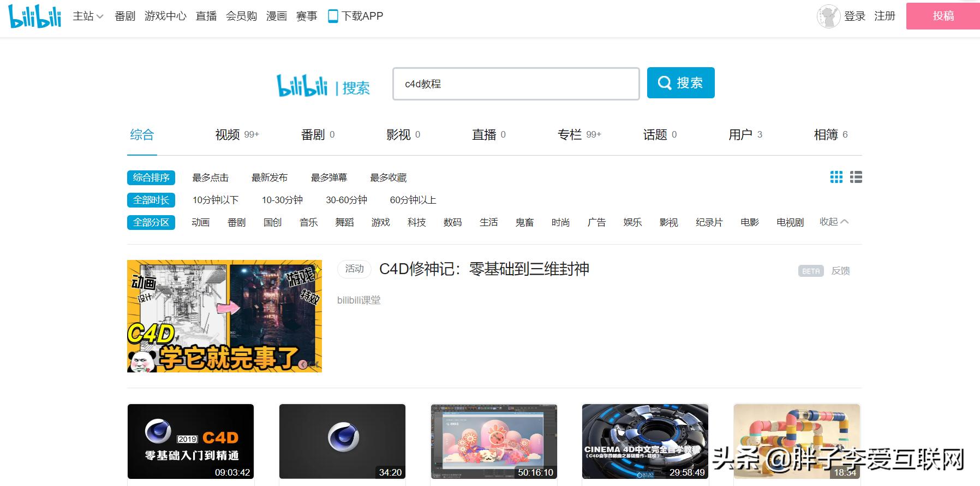Sort results by 最多点击

click(210, 177)
